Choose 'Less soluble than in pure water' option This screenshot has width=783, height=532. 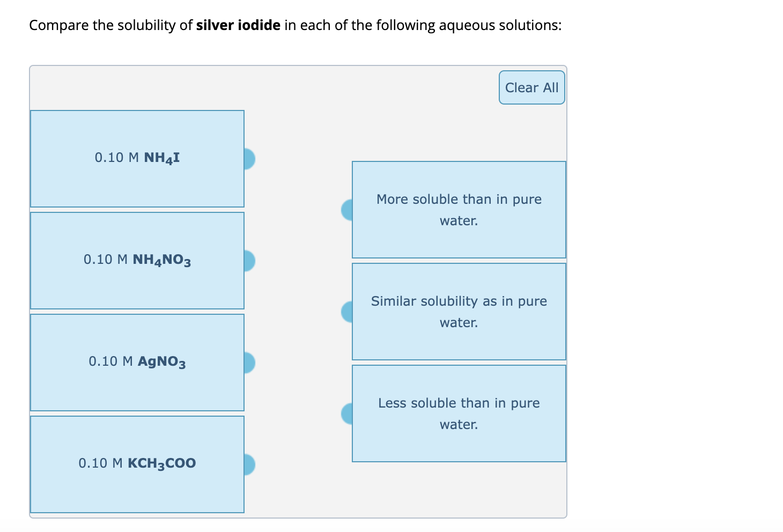tap(459, 413)
